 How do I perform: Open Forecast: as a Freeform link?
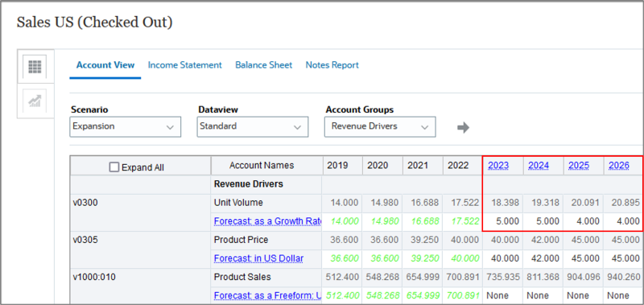[x=267, y=295]
